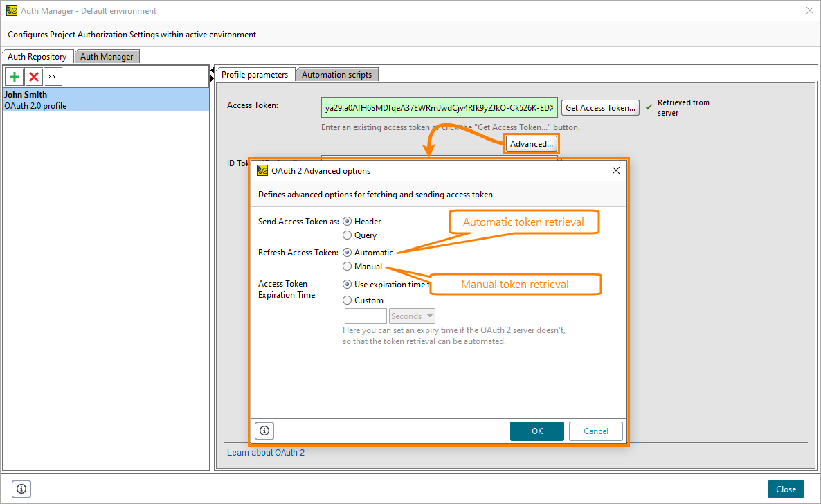Click Get Access Token button
Image resolution: width=821 pixels, height=504 pixels.
599,107
